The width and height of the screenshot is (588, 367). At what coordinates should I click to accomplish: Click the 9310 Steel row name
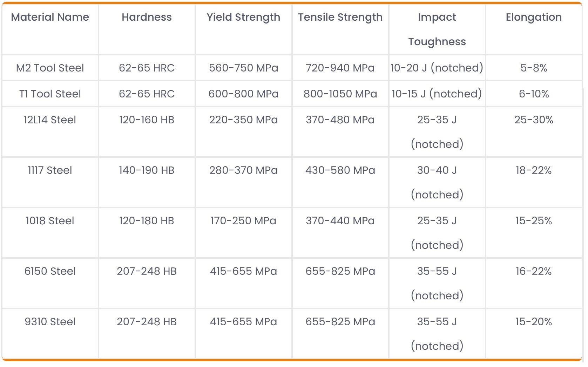50,321
